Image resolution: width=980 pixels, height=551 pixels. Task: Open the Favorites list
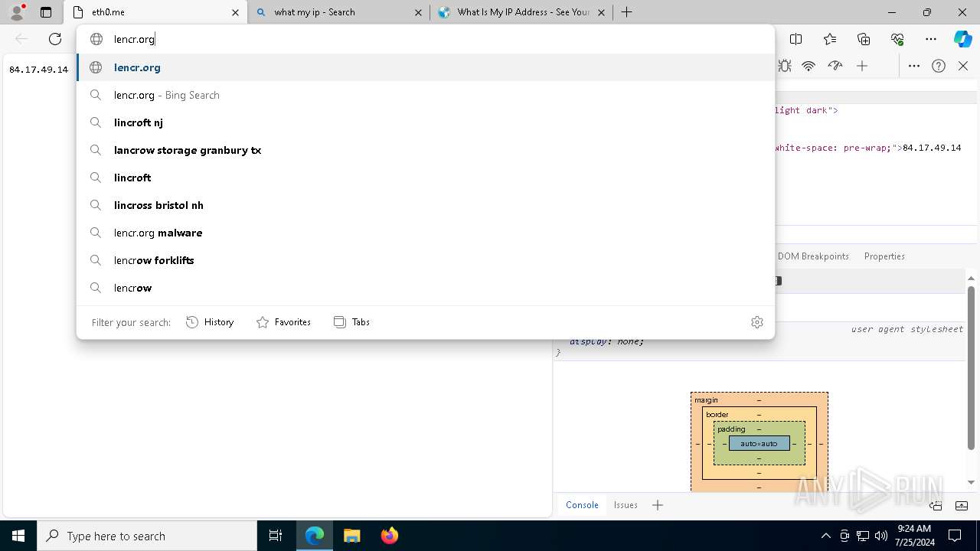click(830, 39)
